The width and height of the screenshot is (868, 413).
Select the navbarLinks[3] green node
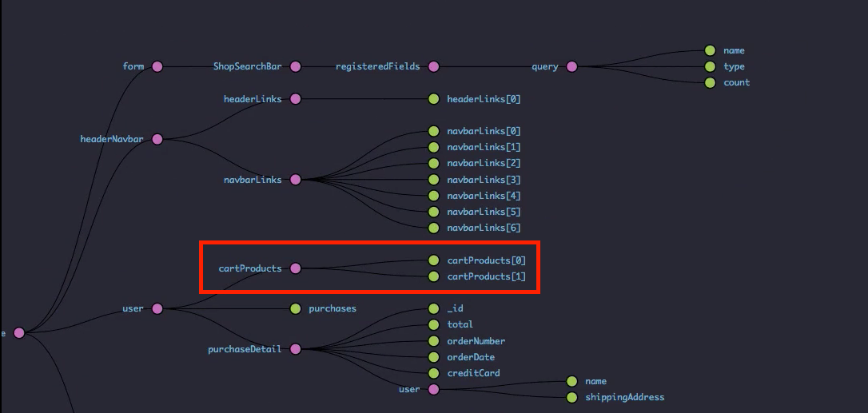pyautogui.click(x=434, y=180)
